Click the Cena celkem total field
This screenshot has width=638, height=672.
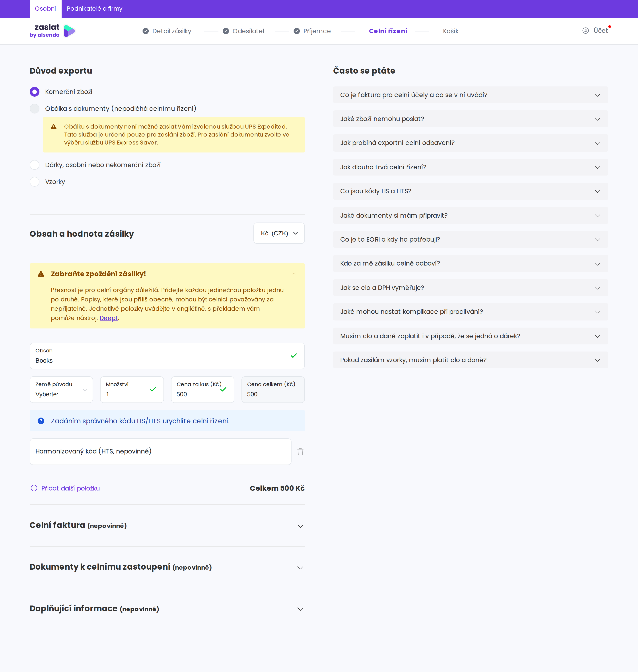273,390
